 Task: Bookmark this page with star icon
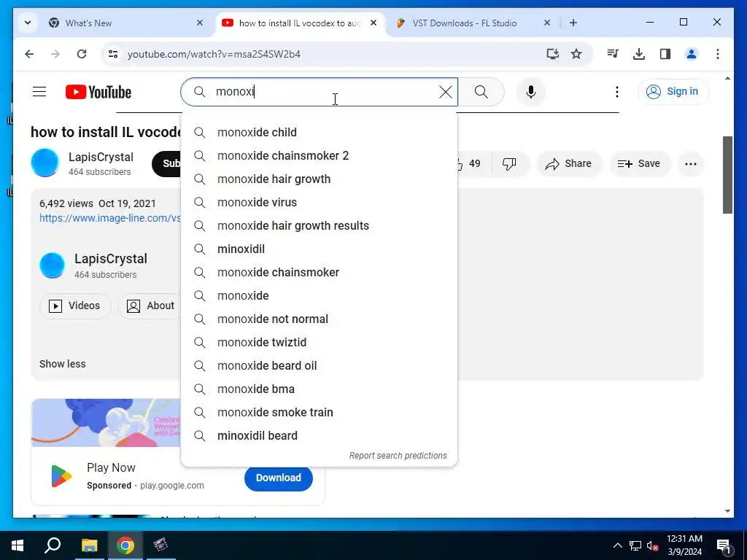point(576,54)
